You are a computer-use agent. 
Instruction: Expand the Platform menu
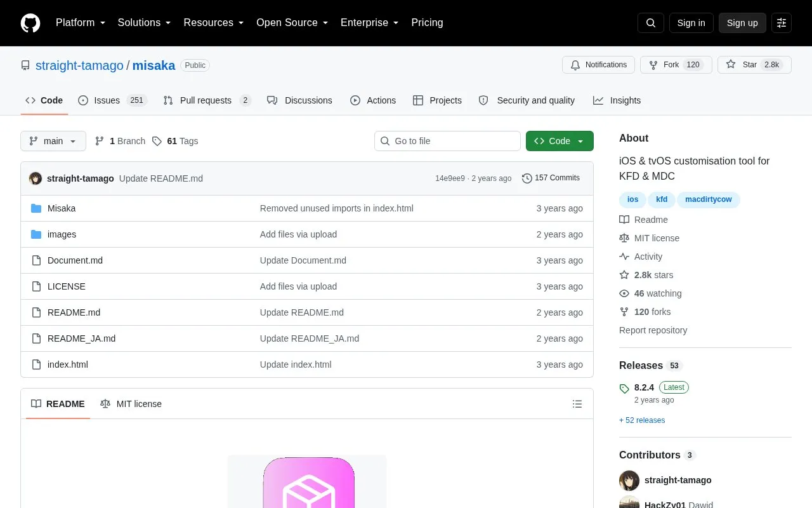pos(81,23)
